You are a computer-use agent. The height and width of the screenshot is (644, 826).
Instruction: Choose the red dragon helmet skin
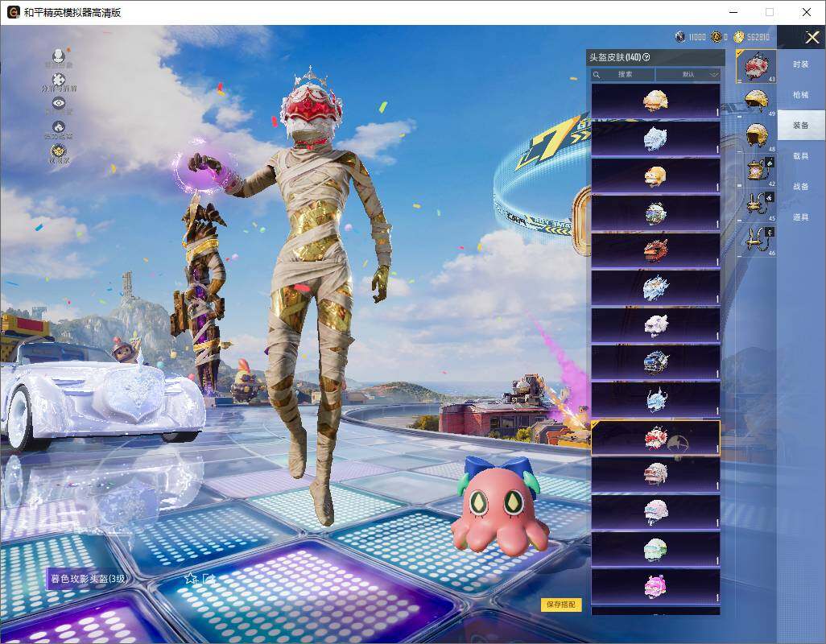point(656,250)
